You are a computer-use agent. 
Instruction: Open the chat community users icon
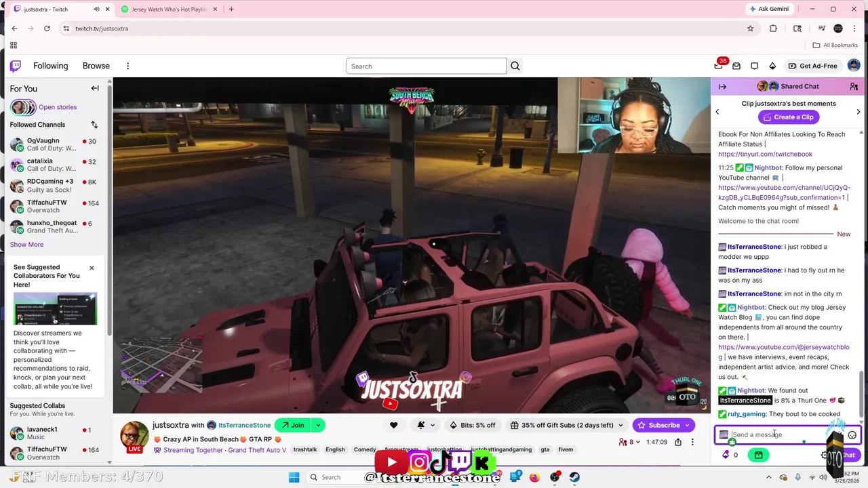point(854,87)
